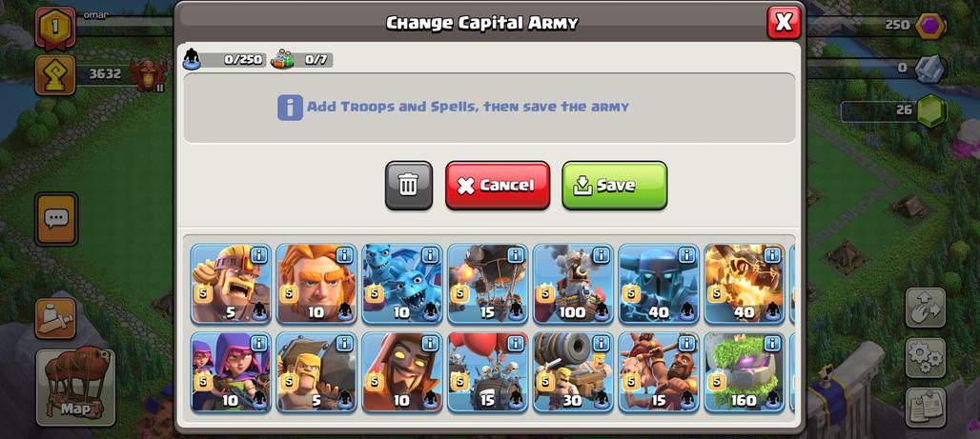Click the red Cancel button
The image size is (980, 439).
click(498, 186)
